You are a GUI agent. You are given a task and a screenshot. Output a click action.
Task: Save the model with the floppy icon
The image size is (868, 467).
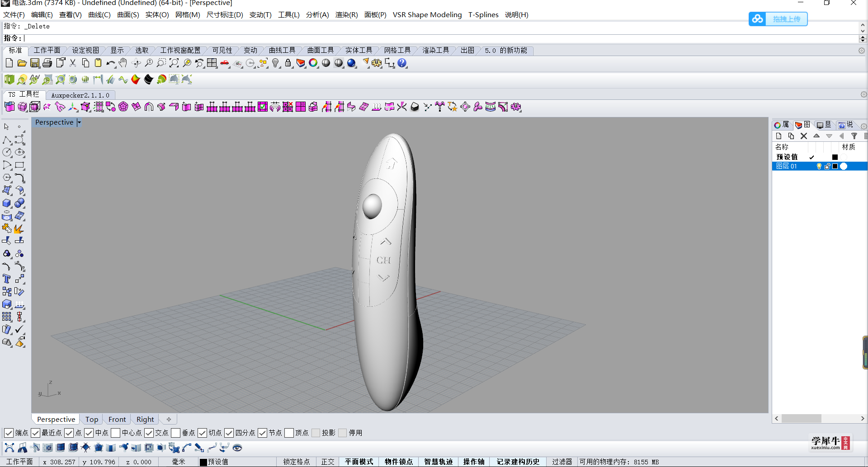click(34, 63)
